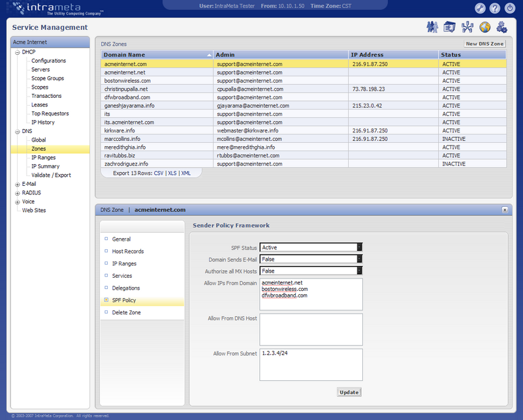
Task: Click the Allow From DNS Host text box
Action: [311, 329]
